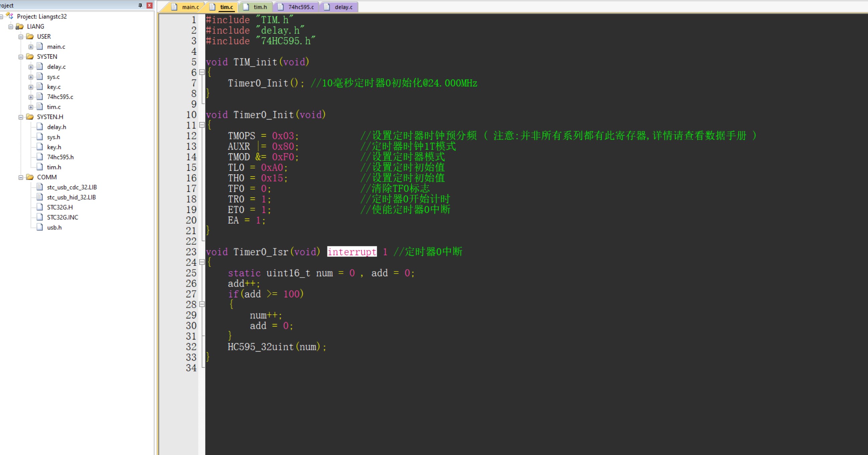Fold the Timer0_Init function body
The width and height of the screenshot is (868, 455).
202,125
